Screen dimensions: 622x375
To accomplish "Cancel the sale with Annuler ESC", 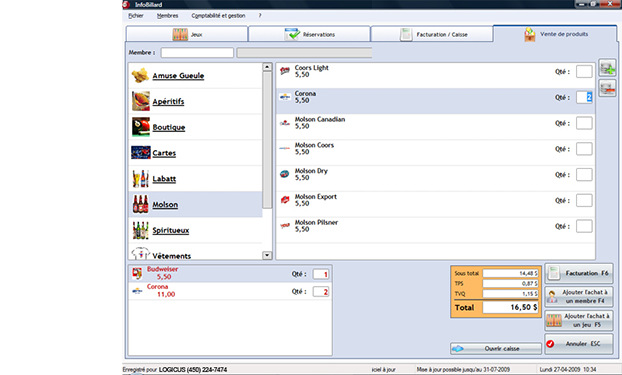I will (x=579, y=344).
